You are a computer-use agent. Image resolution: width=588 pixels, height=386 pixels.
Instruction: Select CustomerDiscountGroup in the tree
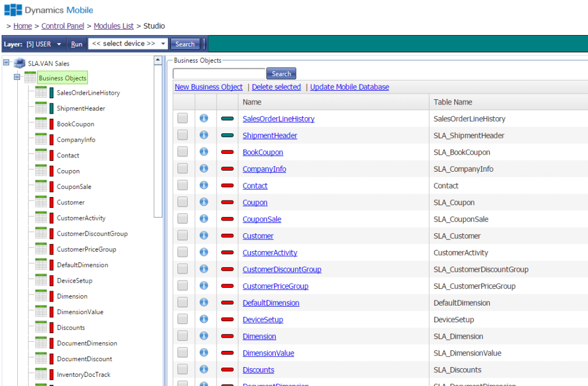click(92, 233)
